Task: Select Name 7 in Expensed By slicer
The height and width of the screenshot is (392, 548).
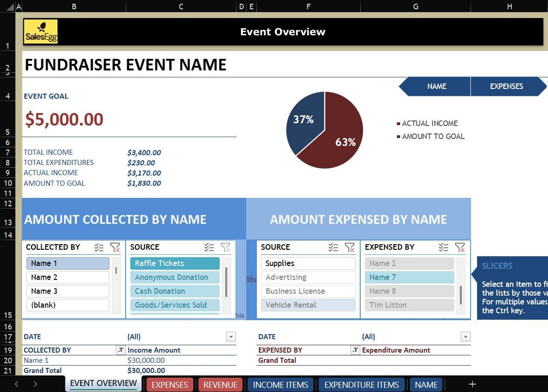Action: pos(409,278)
